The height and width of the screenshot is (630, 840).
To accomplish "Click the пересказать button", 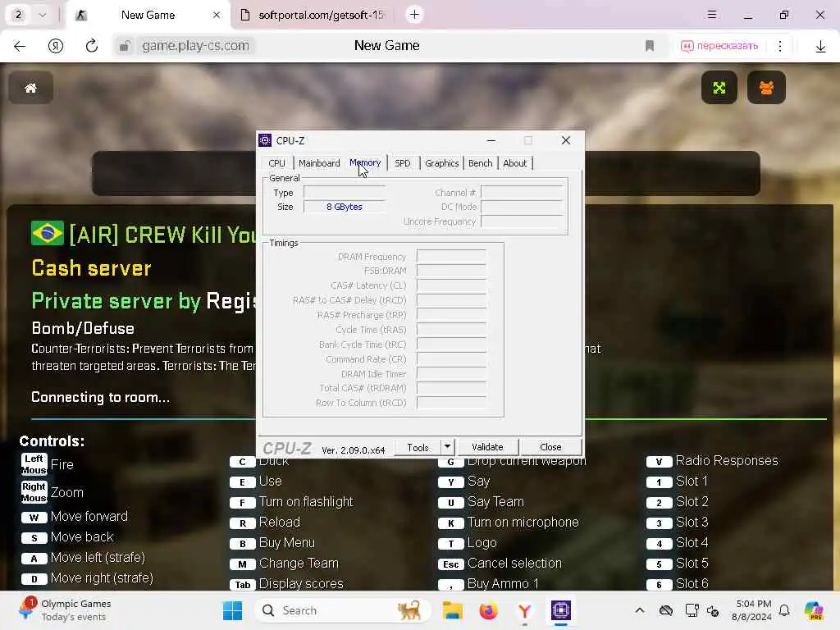I will [719, 46].
